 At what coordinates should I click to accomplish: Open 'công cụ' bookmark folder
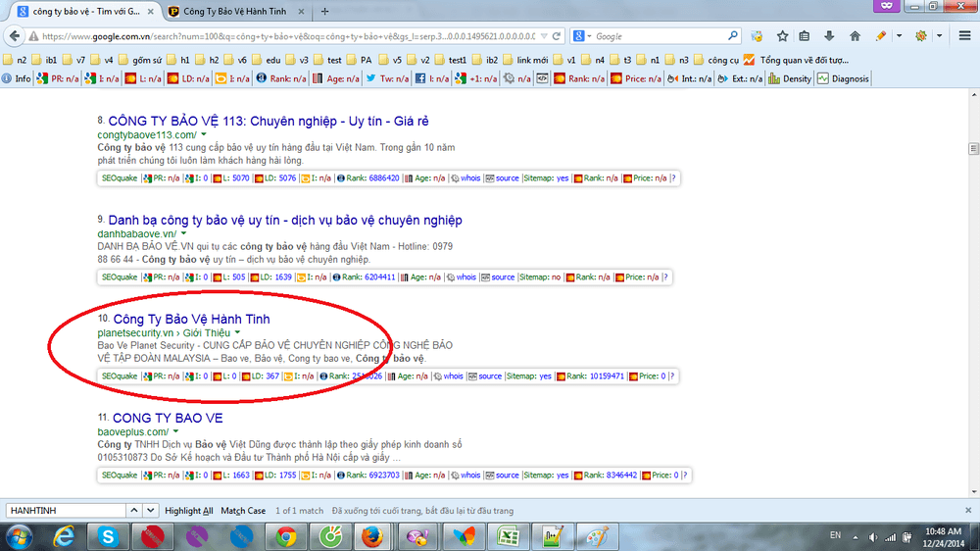pos(715,60)
